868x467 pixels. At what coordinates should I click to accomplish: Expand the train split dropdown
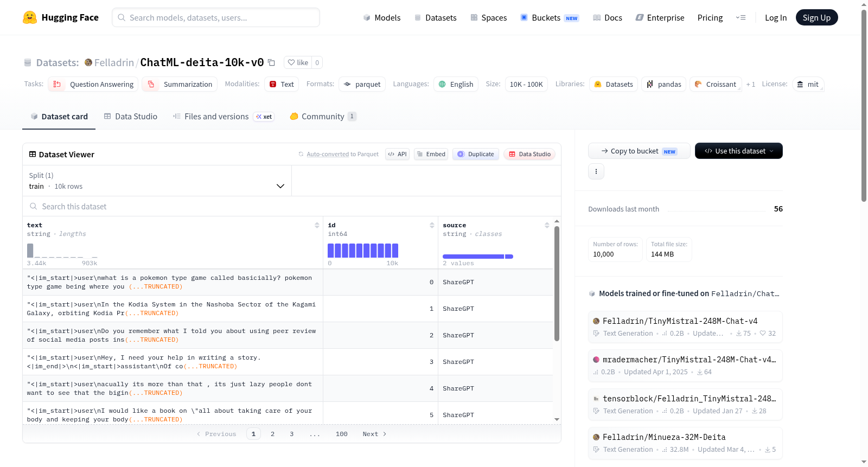tap(157, 181)
